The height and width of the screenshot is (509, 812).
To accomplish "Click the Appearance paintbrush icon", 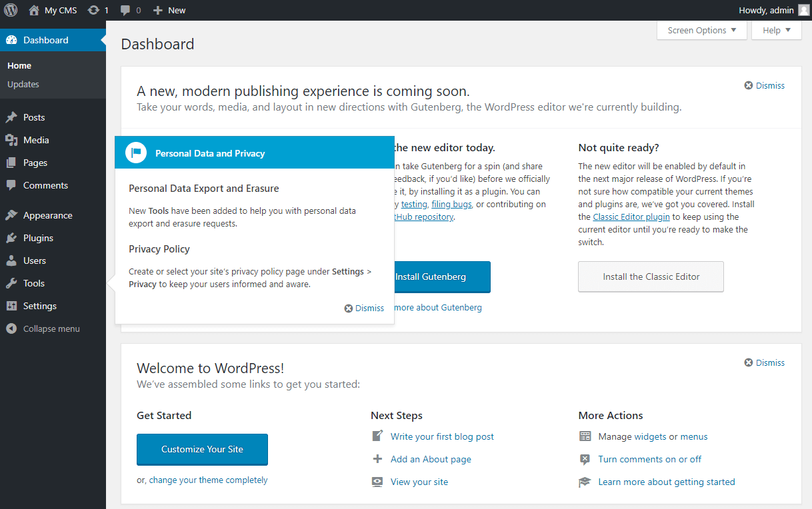I will tap(11, 215).
